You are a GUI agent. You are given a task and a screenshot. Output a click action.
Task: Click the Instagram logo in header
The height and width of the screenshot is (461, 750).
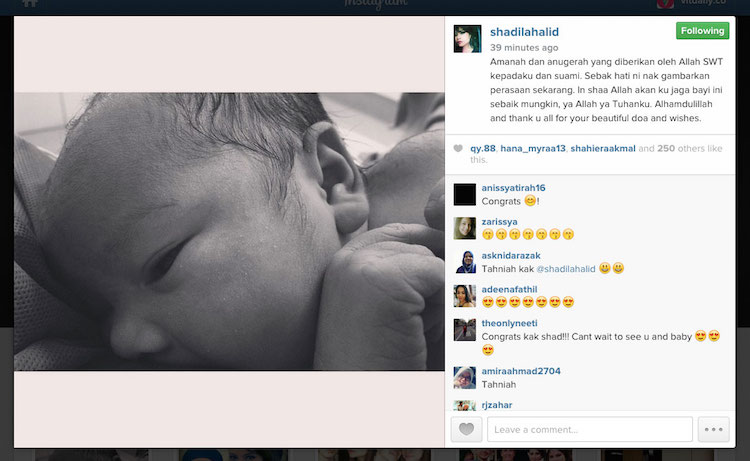tap(375, 4)
